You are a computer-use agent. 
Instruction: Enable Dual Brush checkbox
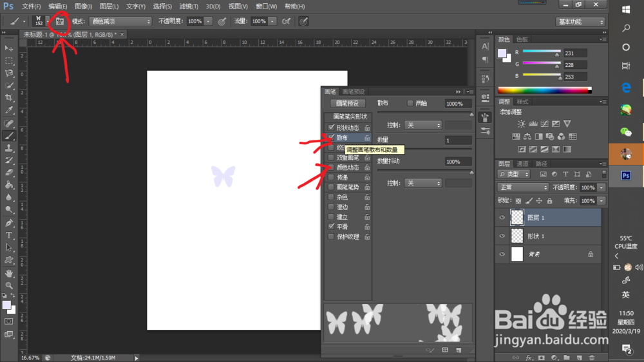pyautogui.click(x=331, y=157)
